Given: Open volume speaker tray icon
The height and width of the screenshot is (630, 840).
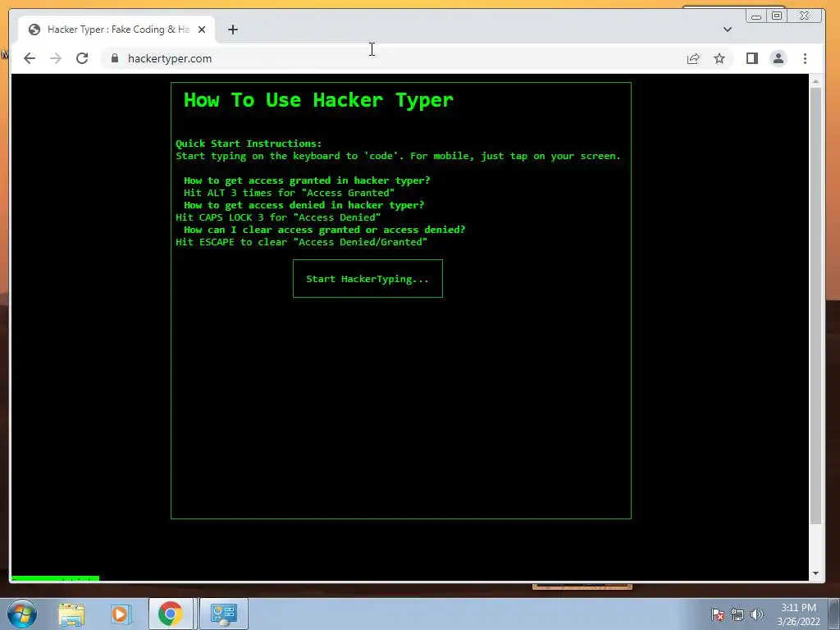Looking at the screenshot, I should (757, 614).
